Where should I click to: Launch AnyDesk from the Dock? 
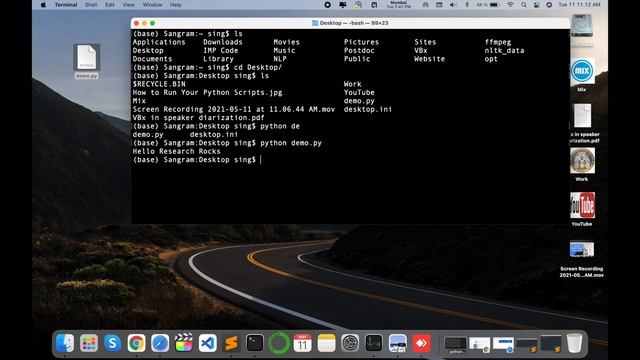pos(421,343)
